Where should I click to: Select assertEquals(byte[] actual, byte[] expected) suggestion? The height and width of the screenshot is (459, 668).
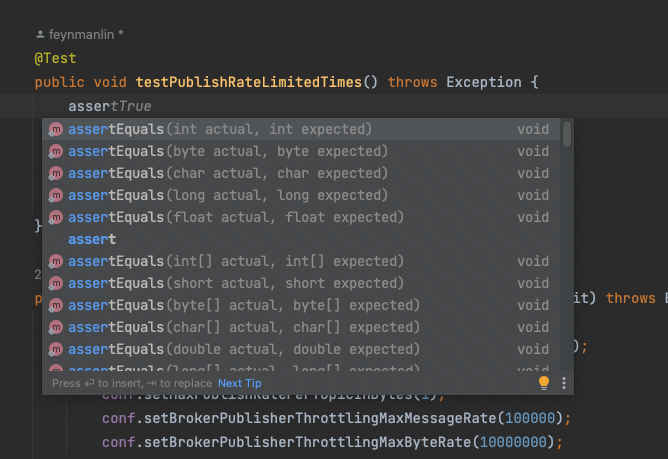click(301, 306)
